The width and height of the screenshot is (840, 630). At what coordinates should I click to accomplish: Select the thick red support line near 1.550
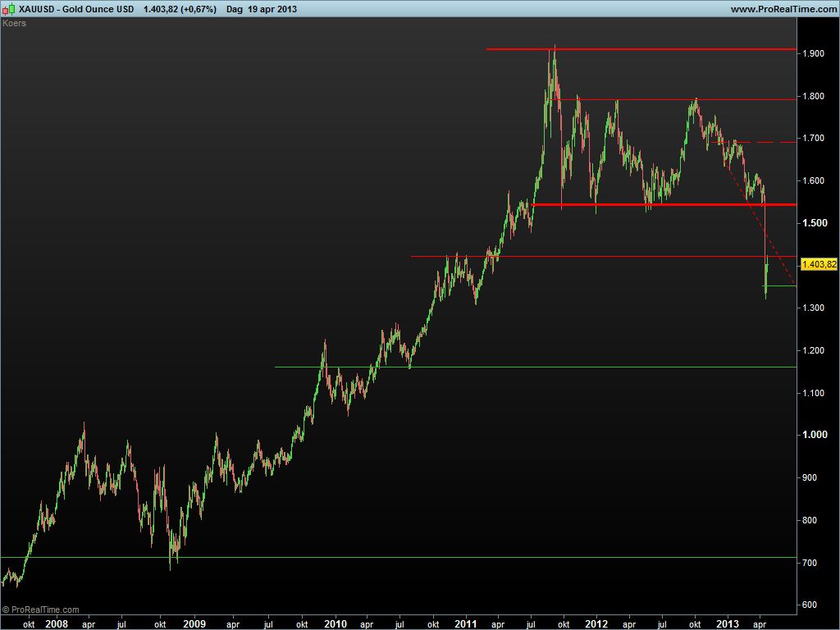pos(656,204)
